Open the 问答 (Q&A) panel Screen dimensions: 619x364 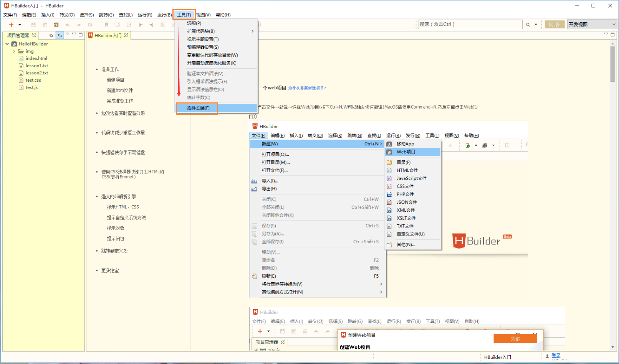click(554, 24)
